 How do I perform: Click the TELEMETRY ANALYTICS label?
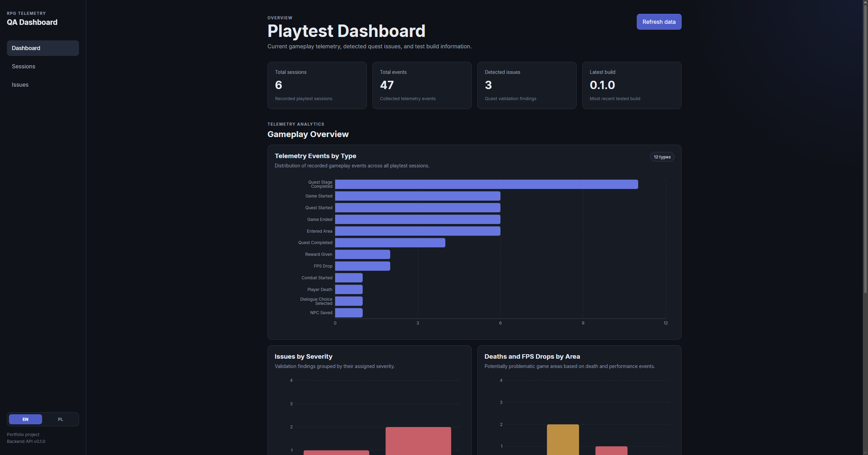296,124
